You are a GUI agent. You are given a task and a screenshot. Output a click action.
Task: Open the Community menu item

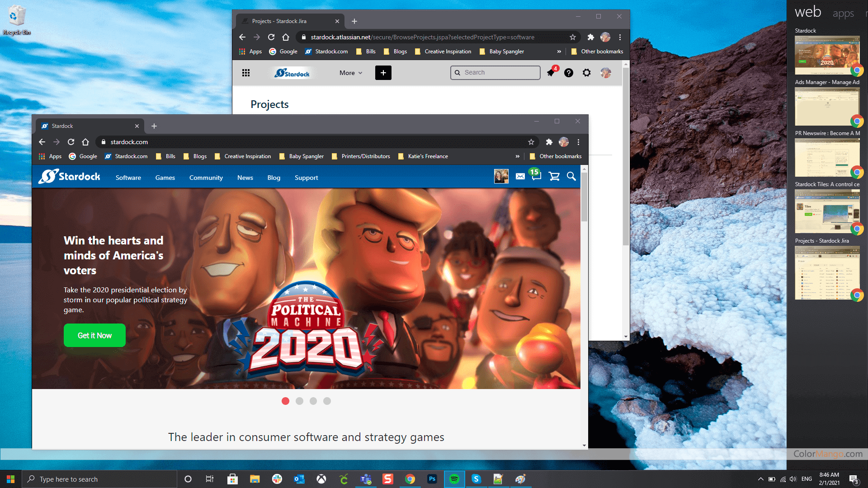tap(206, 178)
